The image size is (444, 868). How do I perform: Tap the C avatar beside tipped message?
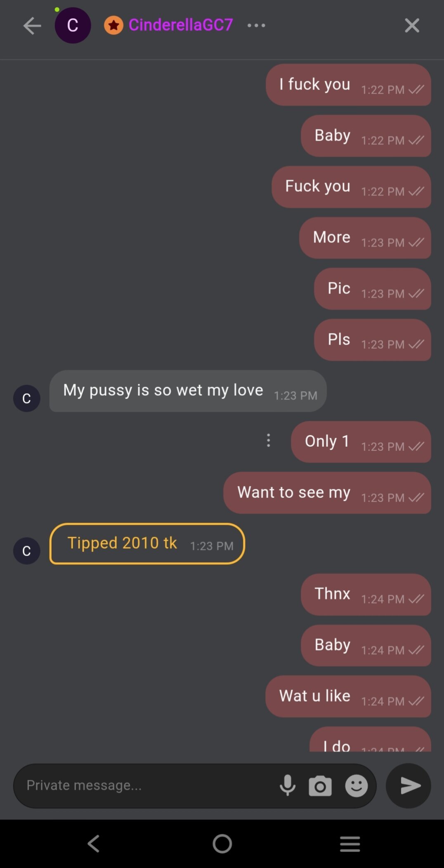(27, 551)
